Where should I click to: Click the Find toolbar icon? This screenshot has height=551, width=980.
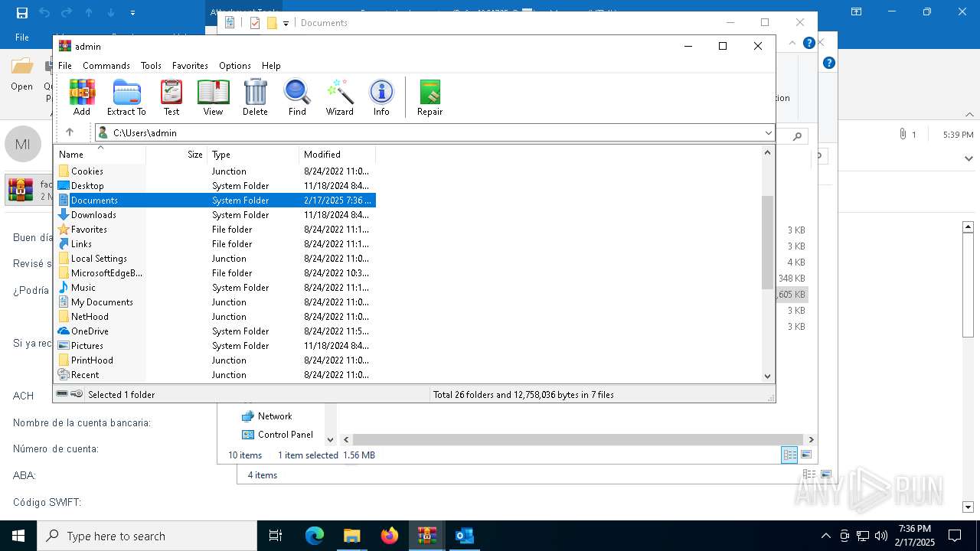pos(297,97)
